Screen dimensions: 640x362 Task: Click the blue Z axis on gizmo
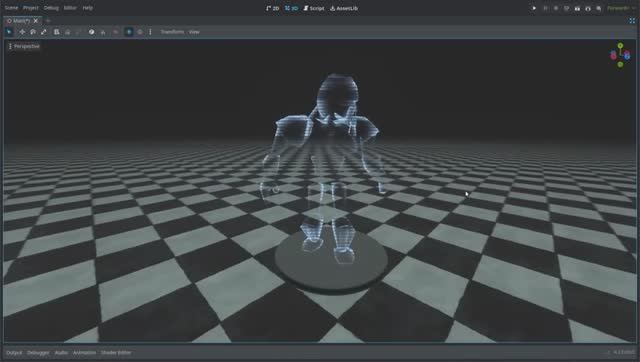(627, 55)
